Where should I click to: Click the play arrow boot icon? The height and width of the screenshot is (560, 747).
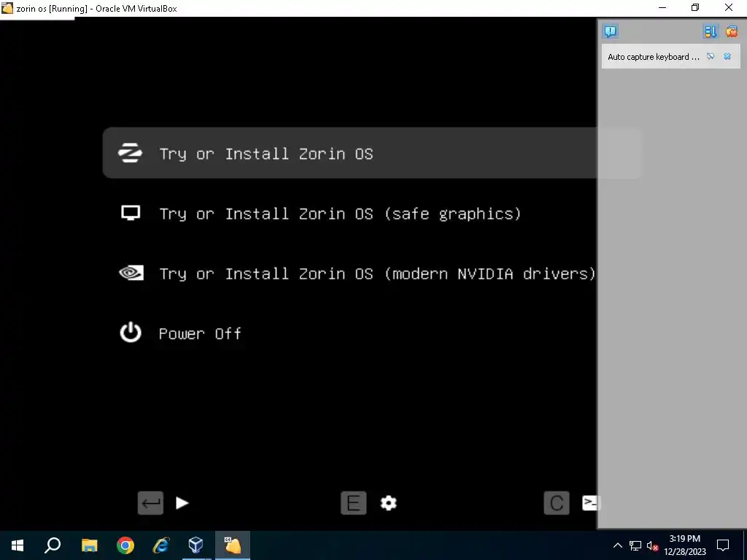182,503
